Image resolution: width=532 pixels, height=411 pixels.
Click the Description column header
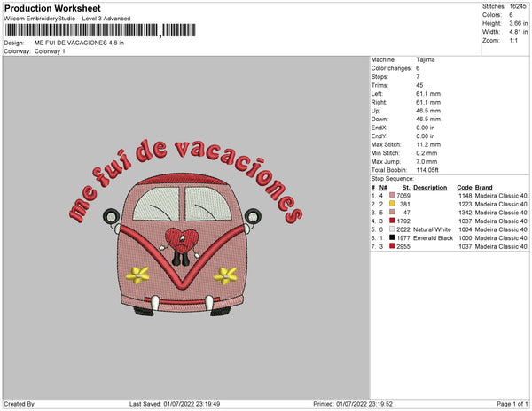(x=430, y=188)
